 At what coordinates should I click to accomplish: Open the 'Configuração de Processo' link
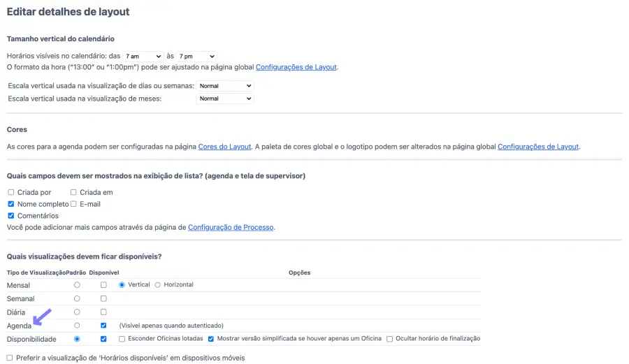tap(231, 227)
